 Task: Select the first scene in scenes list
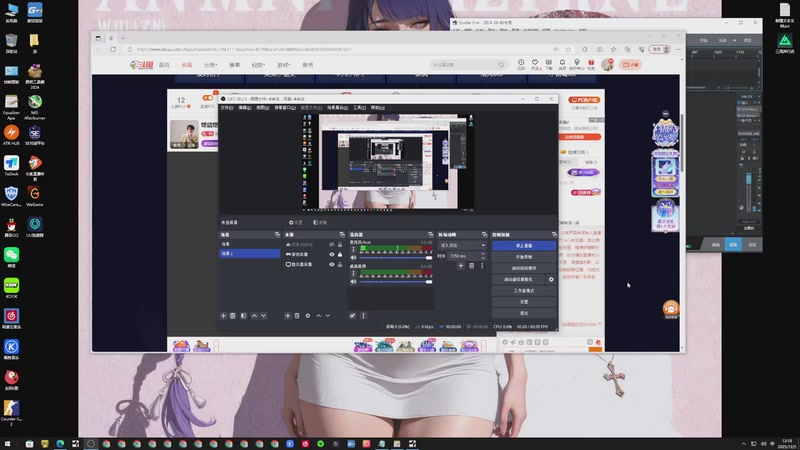249,244
